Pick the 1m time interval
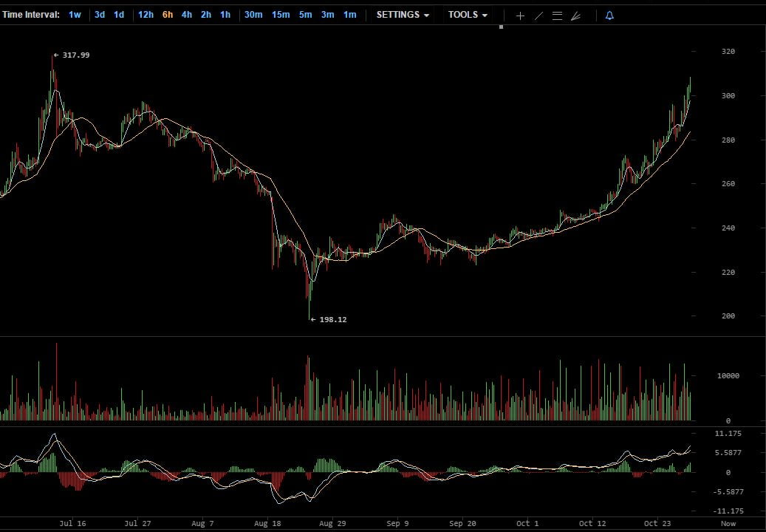The height and width of the screenshot is (532, 766). tap(349, 15)
